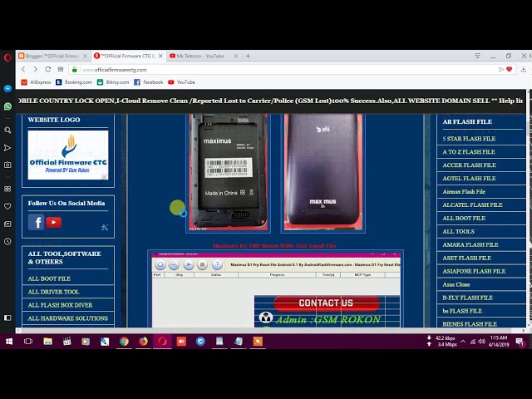Open ASIAFONE FLASH FILE link
This screenshot has width=532, height=399.
tap(474, 271)
